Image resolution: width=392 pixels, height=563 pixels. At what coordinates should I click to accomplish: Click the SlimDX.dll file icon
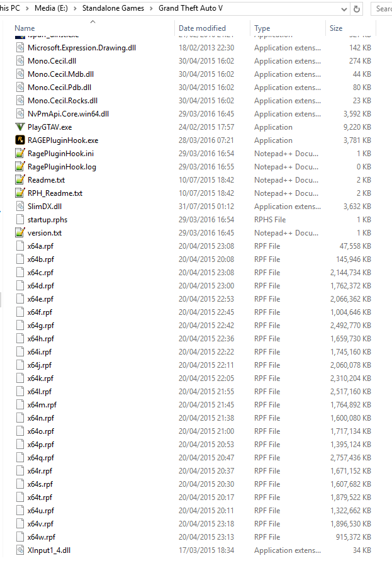click(20, 207)
